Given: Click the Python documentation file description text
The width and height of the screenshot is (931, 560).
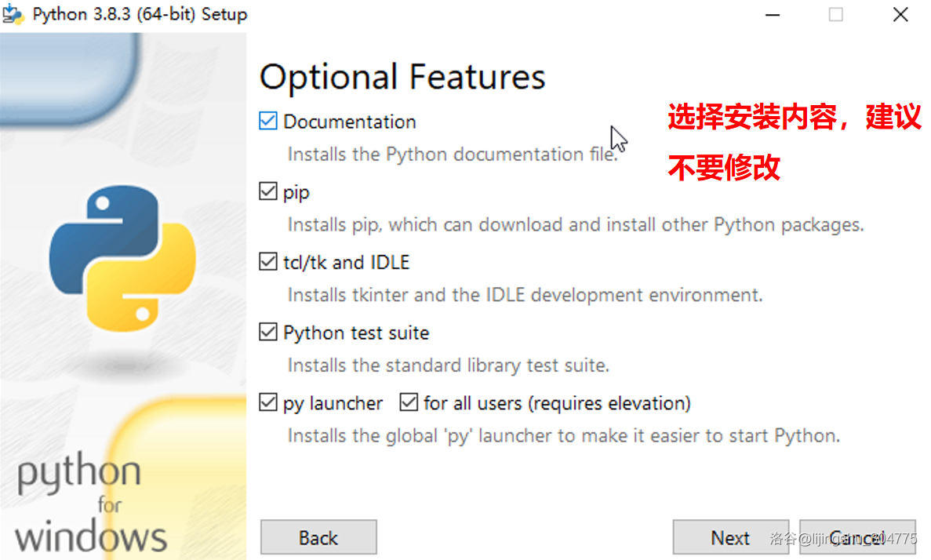Looking at the screenshot, I should [452, 155].
